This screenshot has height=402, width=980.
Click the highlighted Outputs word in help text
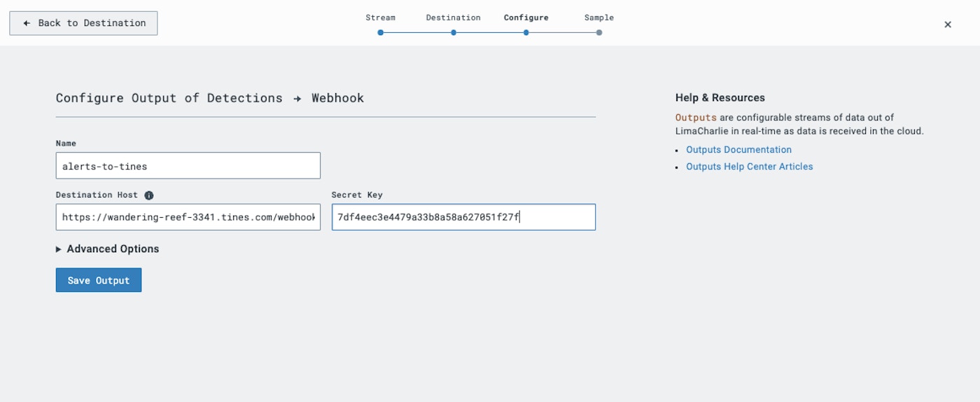click(696, 118)
